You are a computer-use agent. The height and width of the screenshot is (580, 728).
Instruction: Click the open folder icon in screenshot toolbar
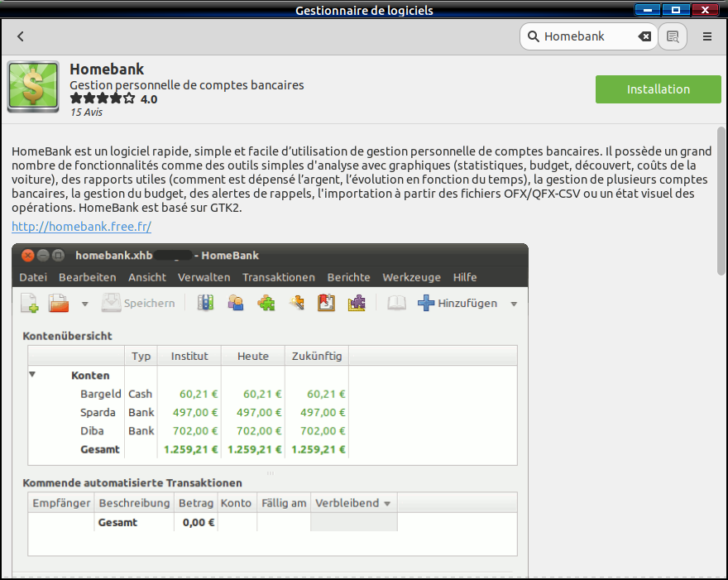click(x=59, y=303)
